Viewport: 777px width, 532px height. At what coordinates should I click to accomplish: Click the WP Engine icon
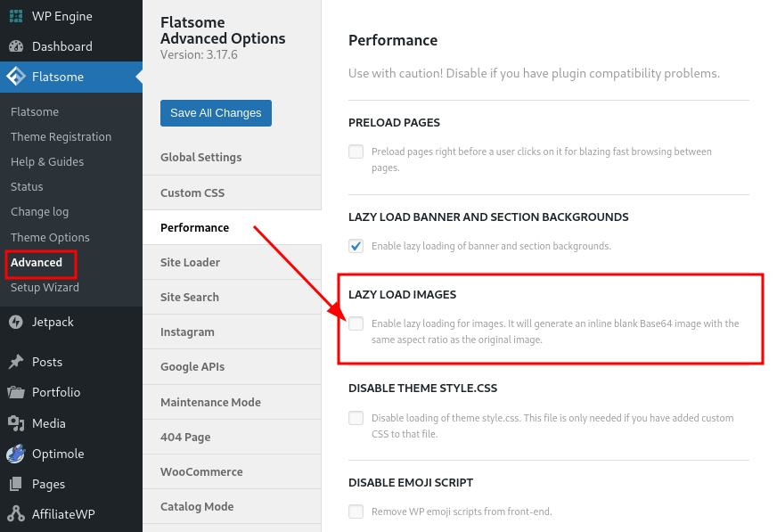(x=16, y=16)
